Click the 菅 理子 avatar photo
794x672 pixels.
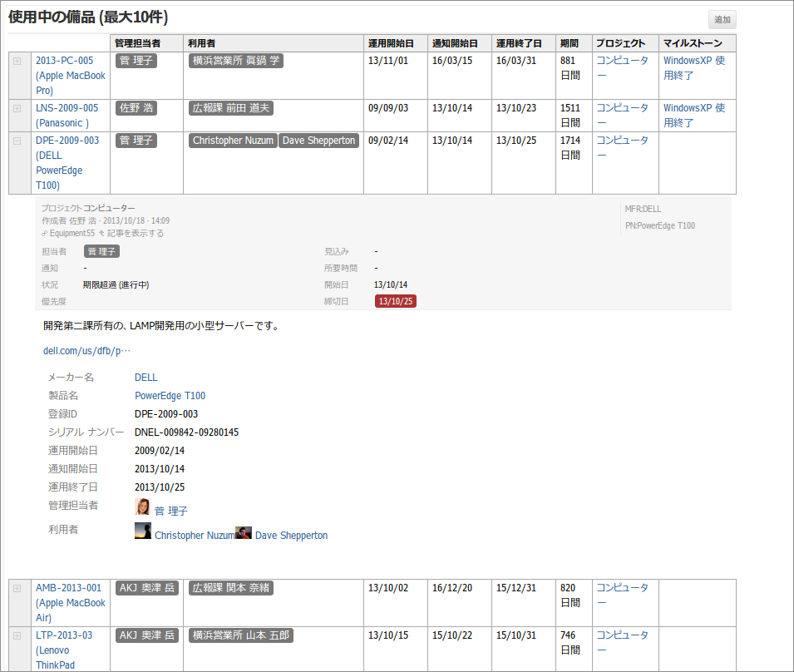coord(142,507)
